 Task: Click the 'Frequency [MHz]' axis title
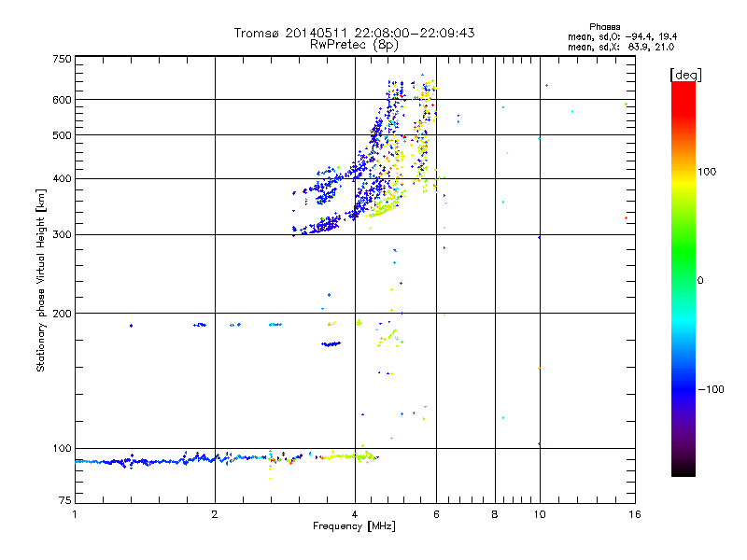pos(354,526)
